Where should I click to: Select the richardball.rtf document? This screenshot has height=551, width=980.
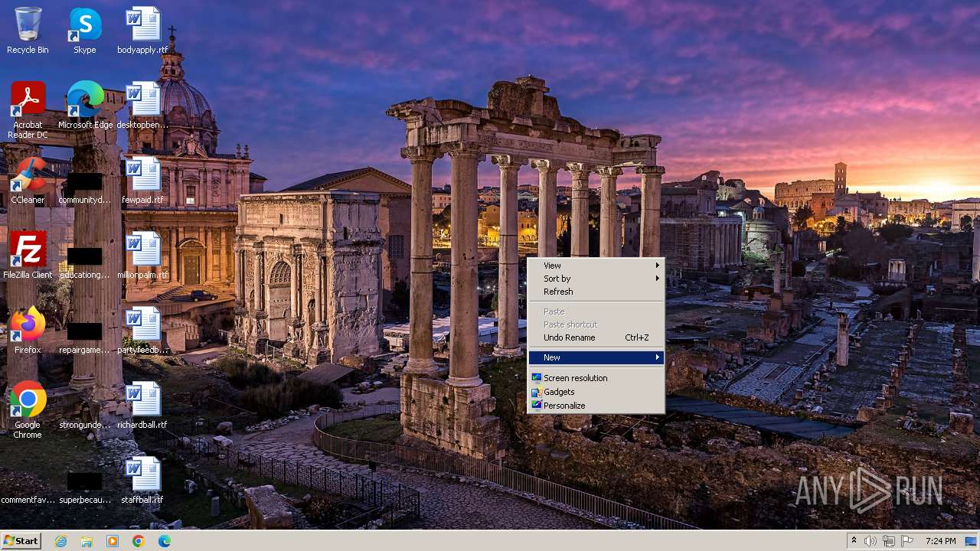click(142, 406)
